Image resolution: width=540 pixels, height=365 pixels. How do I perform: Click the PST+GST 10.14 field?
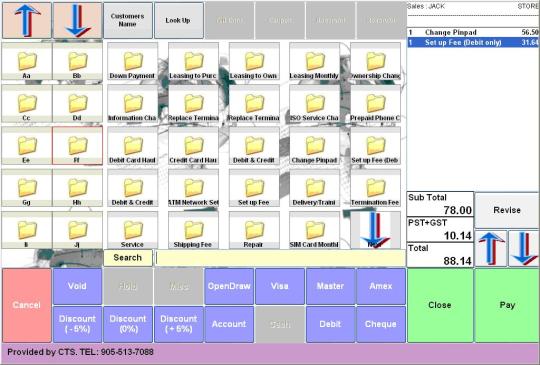coord(440,230)
